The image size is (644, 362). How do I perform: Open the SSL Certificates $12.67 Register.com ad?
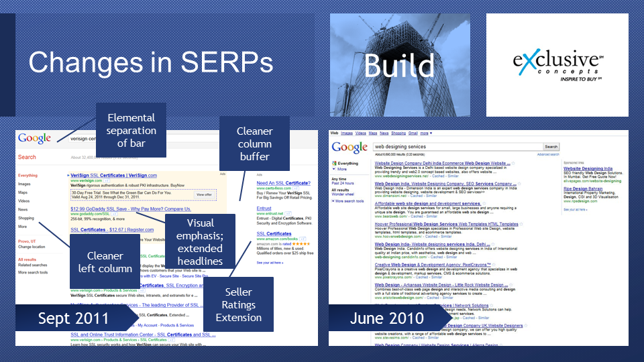[x=112, y=230]
